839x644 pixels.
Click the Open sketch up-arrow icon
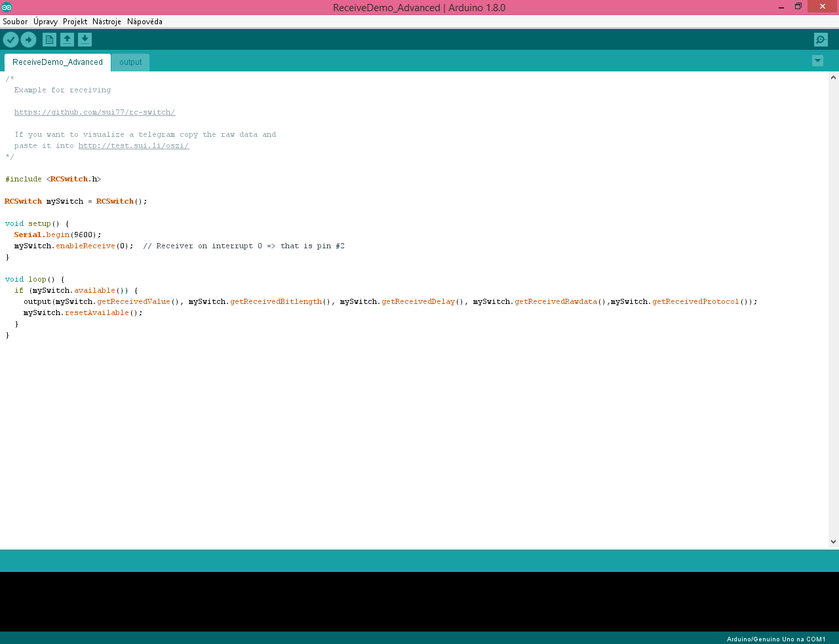point(67,40)
